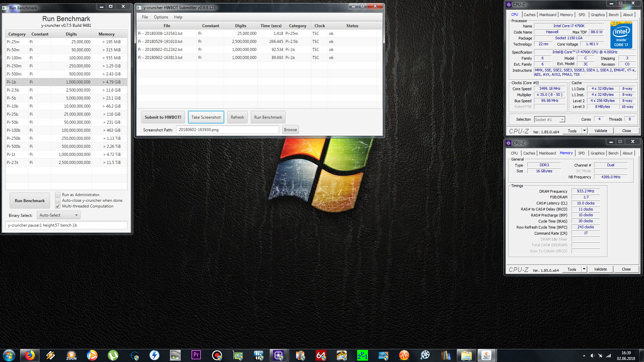Screen dimensions: 644x362
Task: Refresh the results list
Action: click(x=237, y=117)
